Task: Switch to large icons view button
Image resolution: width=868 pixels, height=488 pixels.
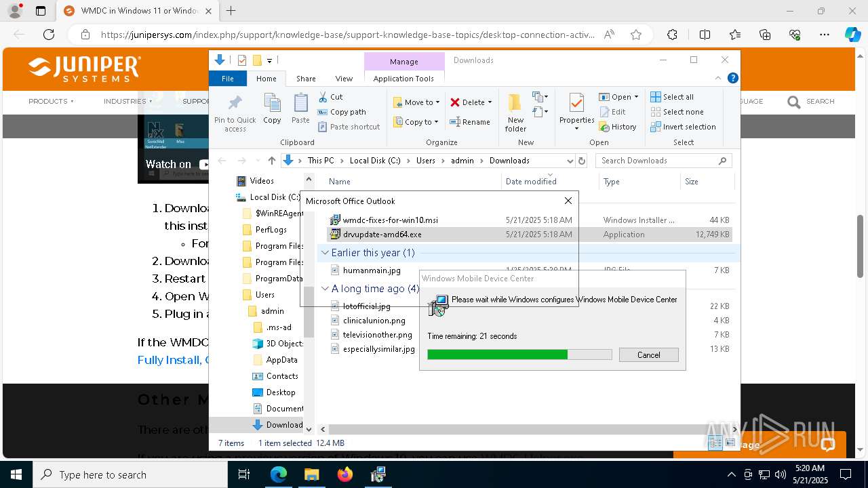Action: [730, 443]
